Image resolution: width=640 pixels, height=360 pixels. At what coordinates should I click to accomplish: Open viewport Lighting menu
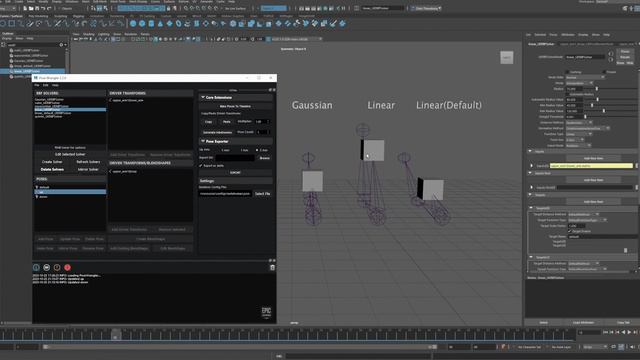104,34
